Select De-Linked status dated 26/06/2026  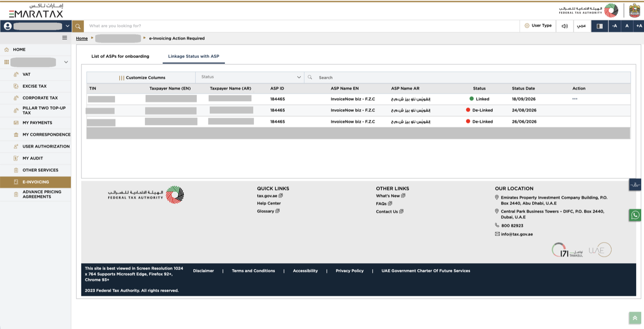[479, 122]
